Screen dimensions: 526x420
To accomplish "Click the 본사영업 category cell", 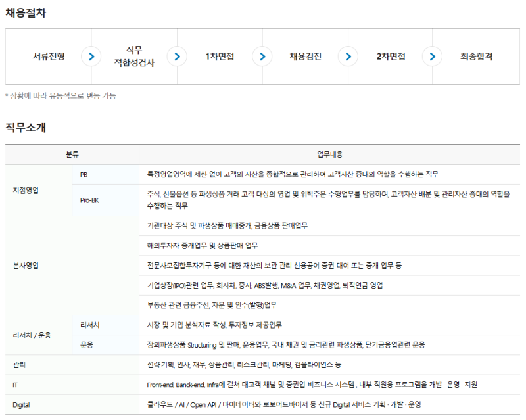I will click(26, 266).
